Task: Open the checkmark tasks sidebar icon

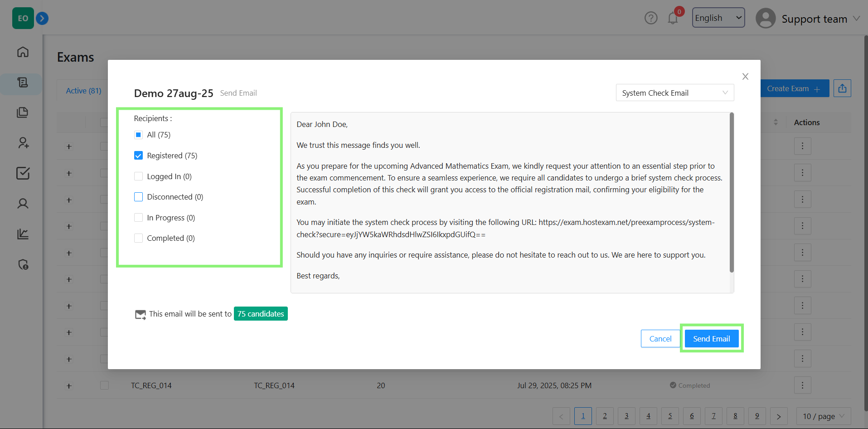Action: point(23,173)
